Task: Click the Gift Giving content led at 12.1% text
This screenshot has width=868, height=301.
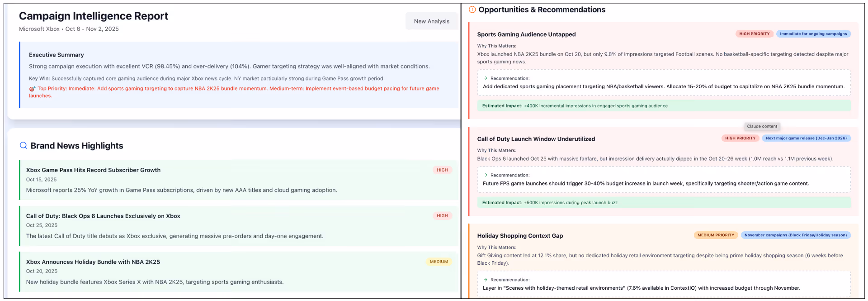Action: click(x=660, y=259)
